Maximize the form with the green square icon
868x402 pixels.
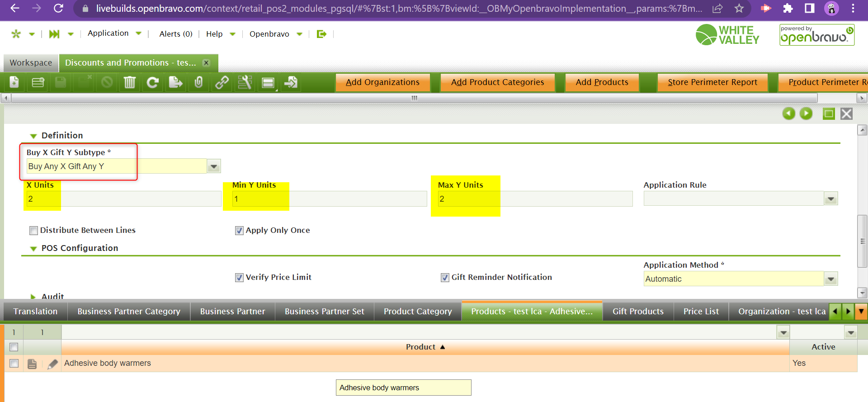click(829, 114)
